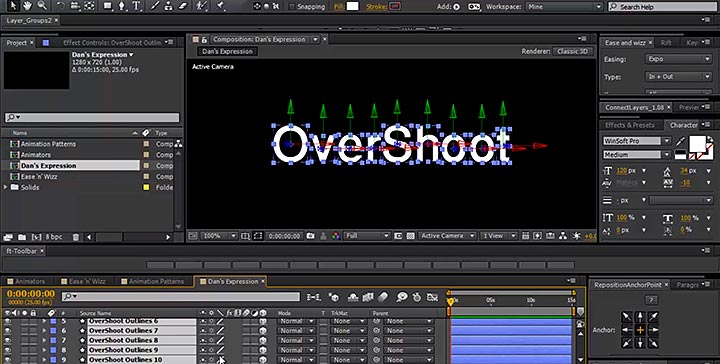The height and width of the screenshot is (364, 720).
Task: Click the Search Help field
Action: [x=663, y=6]
